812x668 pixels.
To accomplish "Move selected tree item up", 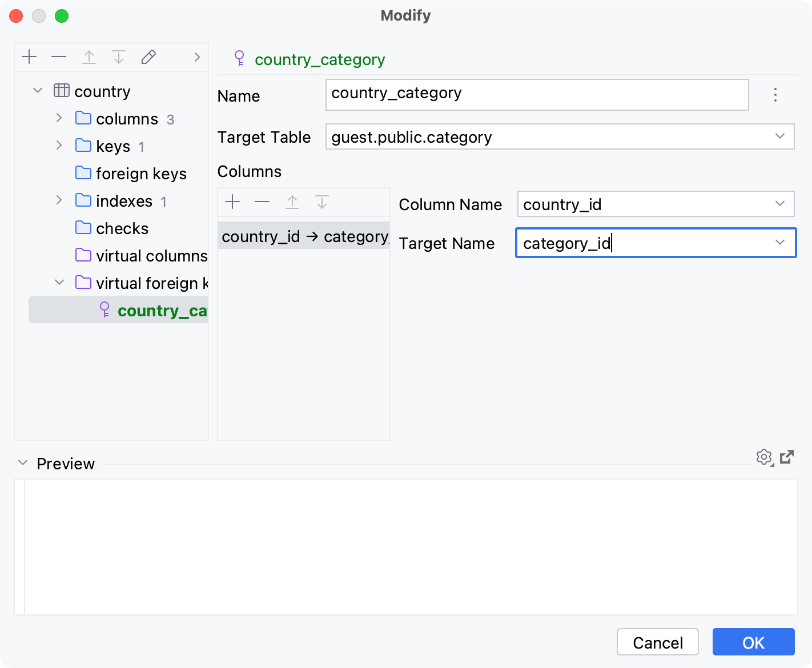I will tap(89, 57).
